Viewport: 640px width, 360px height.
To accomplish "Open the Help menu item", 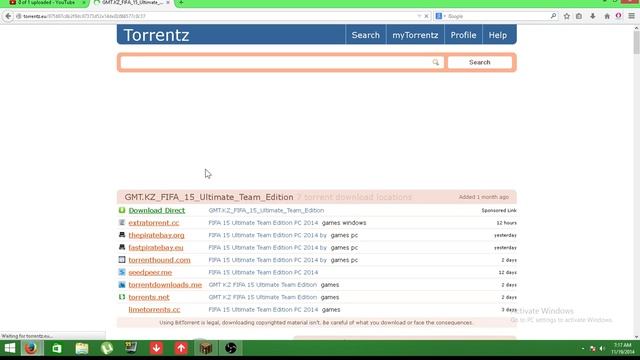I will (x=498, y=35).
